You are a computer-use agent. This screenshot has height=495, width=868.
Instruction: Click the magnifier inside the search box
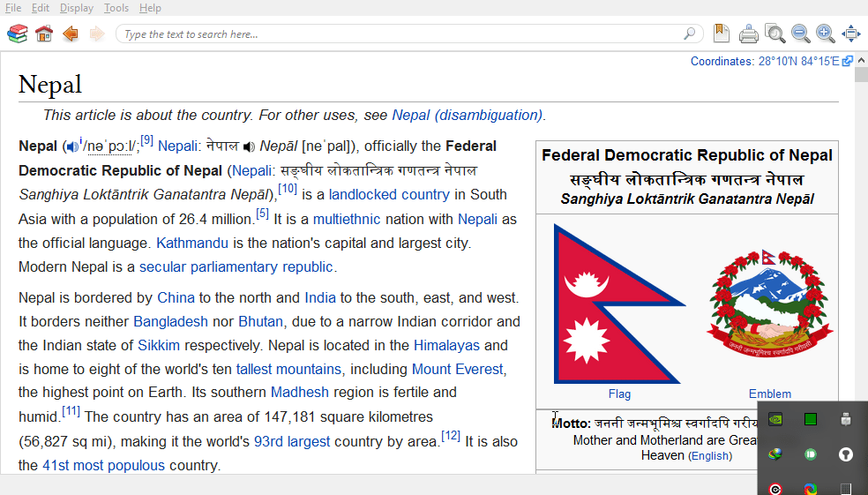click(x=689, y=34)
